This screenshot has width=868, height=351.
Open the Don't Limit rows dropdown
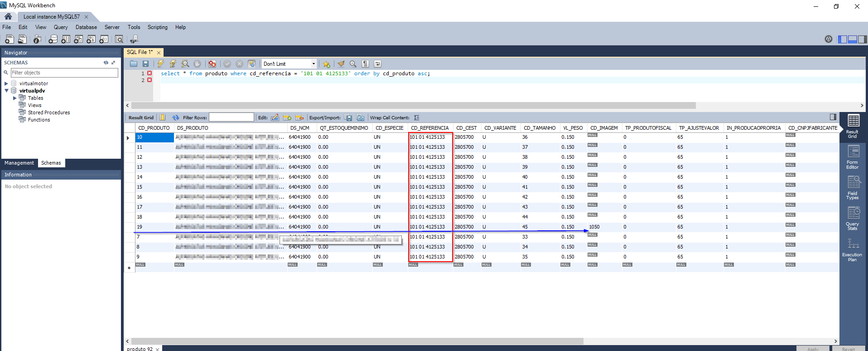313,64
